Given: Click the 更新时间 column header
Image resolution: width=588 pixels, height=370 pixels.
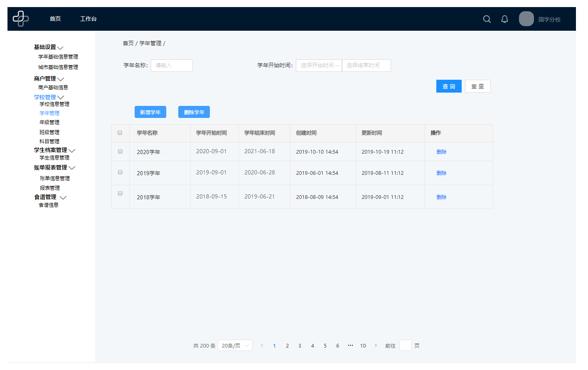Looking at the screenshot, I should [x=372, y=133].
